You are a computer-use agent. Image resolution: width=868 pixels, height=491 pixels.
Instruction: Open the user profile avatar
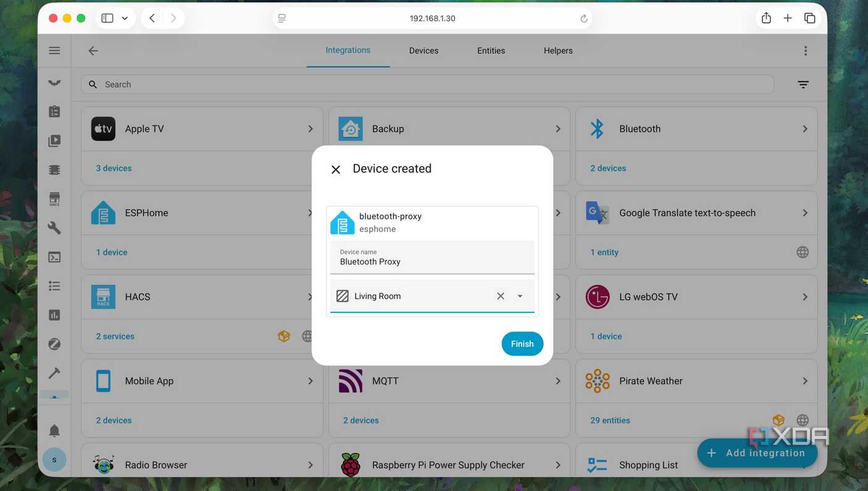pyautogui.click(x=54, y=459)
